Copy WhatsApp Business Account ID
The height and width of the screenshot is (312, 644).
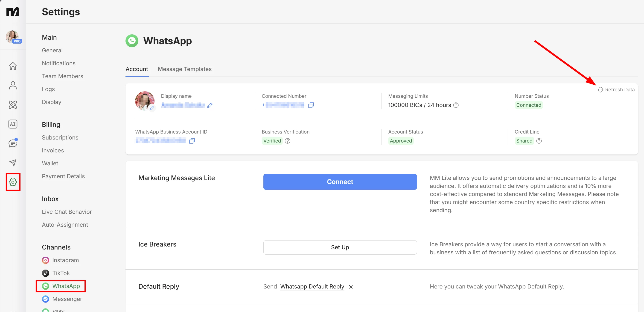pos(192,141)
